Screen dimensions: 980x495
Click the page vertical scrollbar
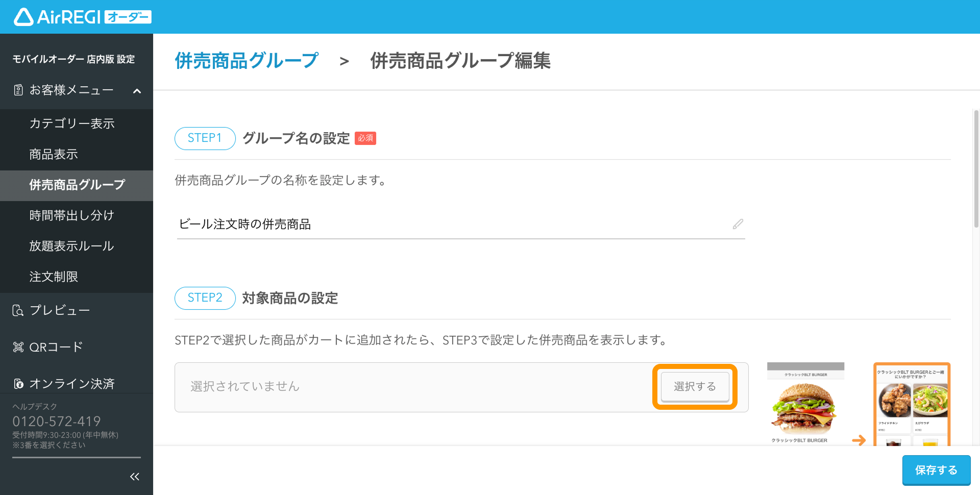[x=976, y=168]
